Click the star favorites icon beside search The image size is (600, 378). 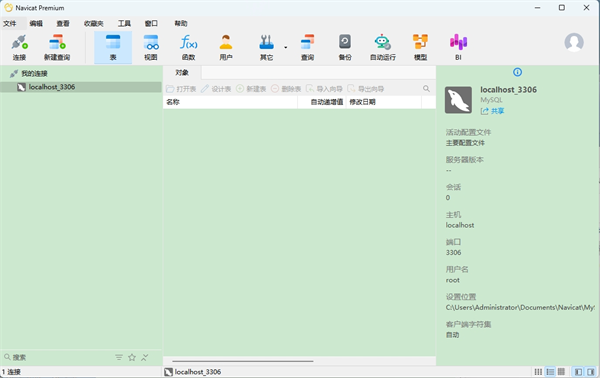[132, 357]
